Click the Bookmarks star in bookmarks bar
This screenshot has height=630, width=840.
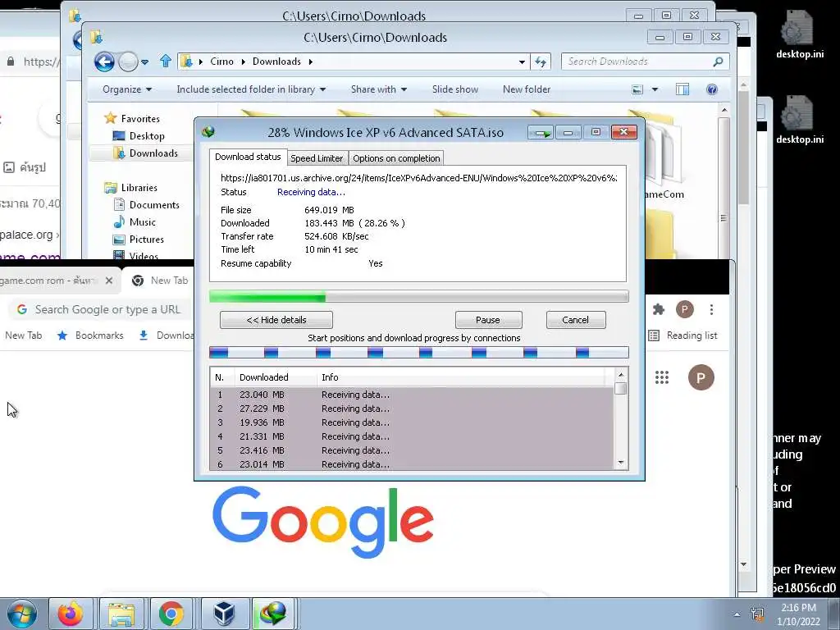[62, 336]
